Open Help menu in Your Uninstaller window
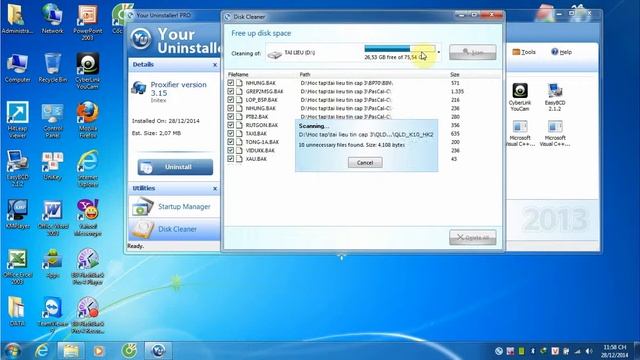The height and width of the screenshot is (360, 640). pyautogui.click(x=562, y=52)
